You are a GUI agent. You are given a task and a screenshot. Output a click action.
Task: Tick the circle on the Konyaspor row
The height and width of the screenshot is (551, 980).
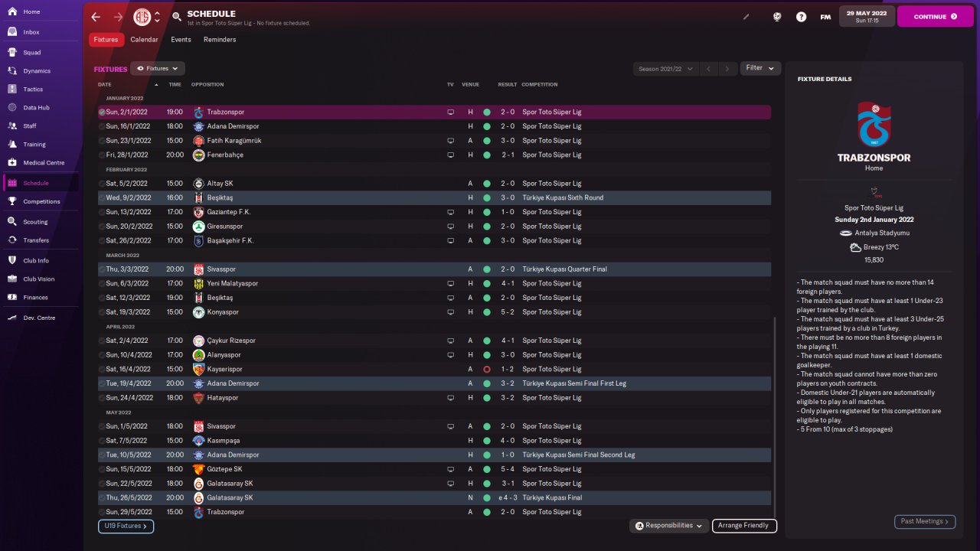(x=102, y=312)
